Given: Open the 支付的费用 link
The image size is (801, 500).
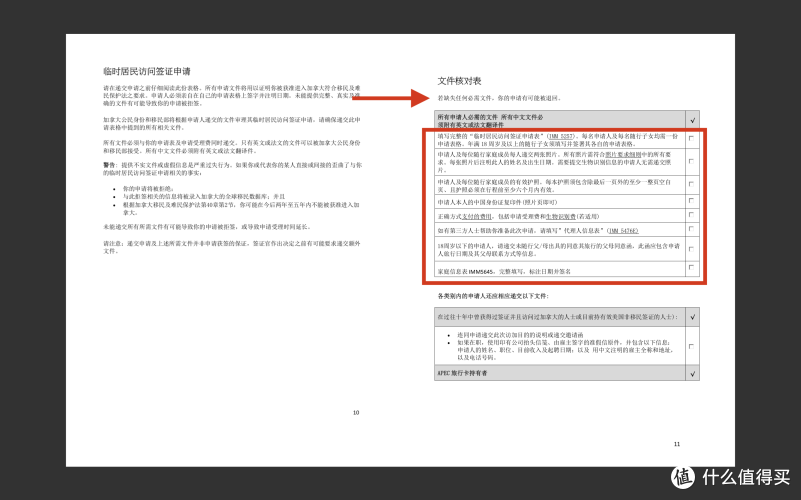Looking at the screenshot, I should 477,217.
